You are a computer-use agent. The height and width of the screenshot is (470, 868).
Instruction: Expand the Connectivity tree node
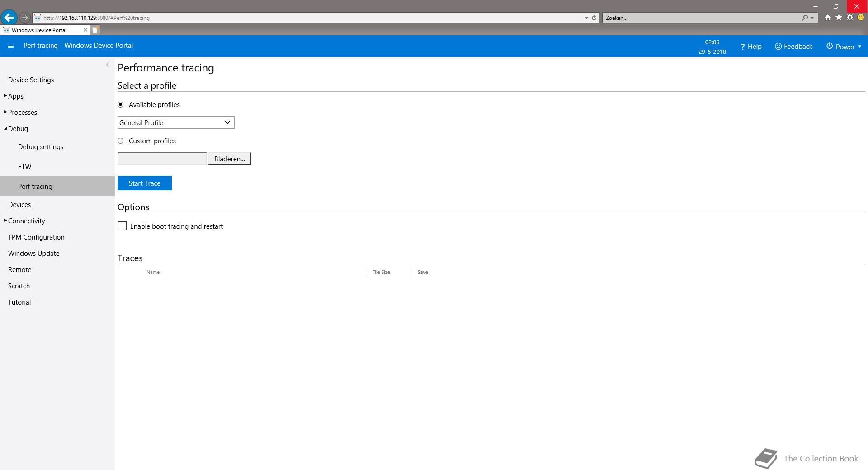[5, 221]
